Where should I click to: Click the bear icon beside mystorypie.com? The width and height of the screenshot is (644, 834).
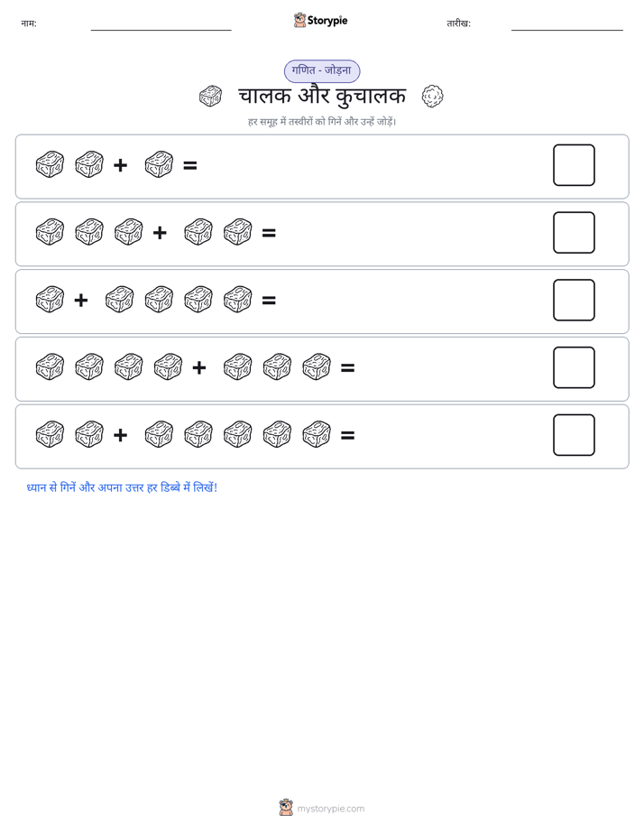[286, 808]
